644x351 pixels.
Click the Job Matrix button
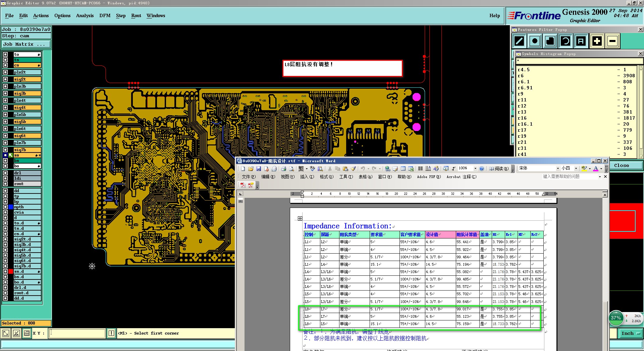[x=26, y=44]
